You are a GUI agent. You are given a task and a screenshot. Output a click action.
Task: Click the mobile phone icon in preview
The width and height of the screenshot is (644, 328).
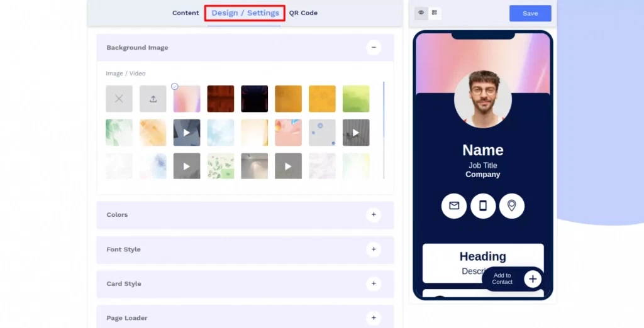coord(483,205)
